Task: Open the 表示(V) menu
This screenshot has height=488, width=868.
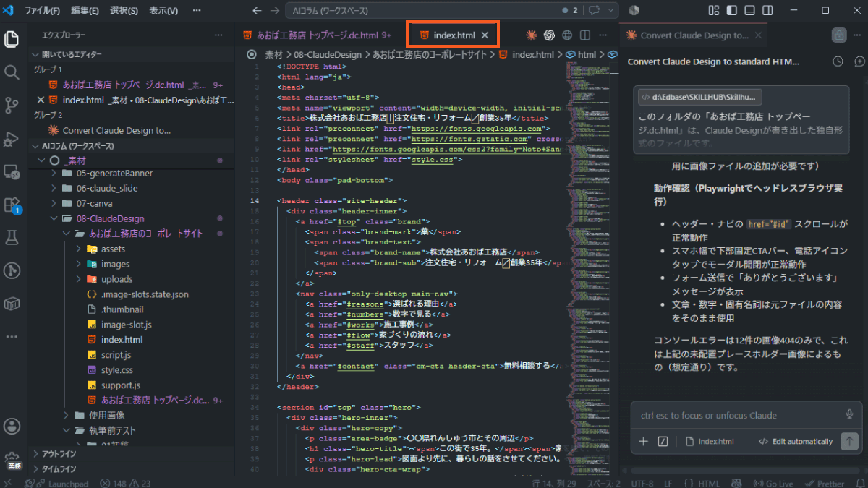Action: [x=163, y=11]
